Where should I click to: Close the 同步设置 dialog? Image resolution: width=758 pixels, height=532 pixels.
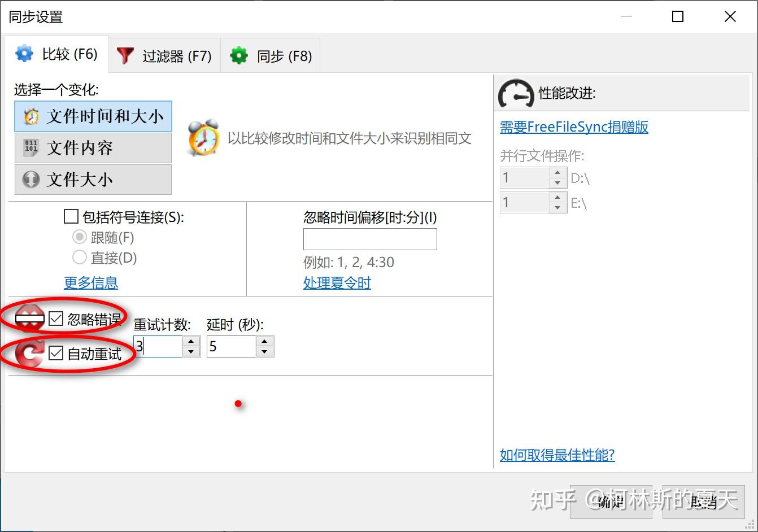730,16
